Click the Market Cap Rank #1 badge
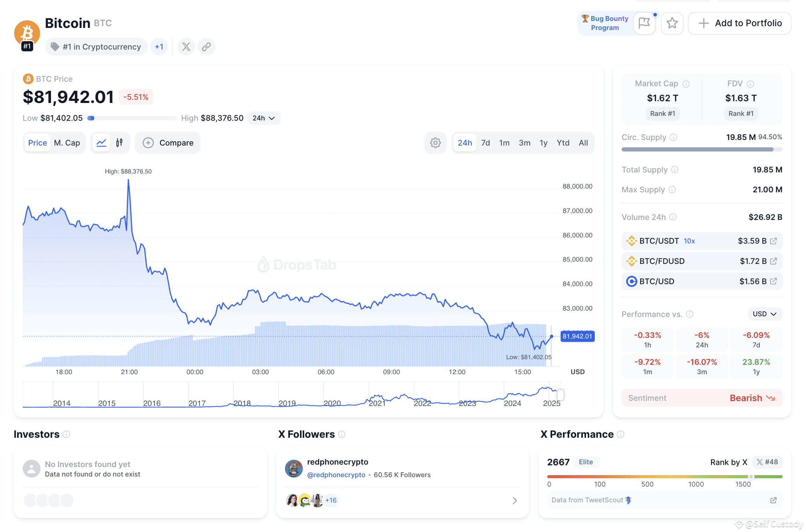The width and height of the screenshot is (806, 532). (662, 113)
